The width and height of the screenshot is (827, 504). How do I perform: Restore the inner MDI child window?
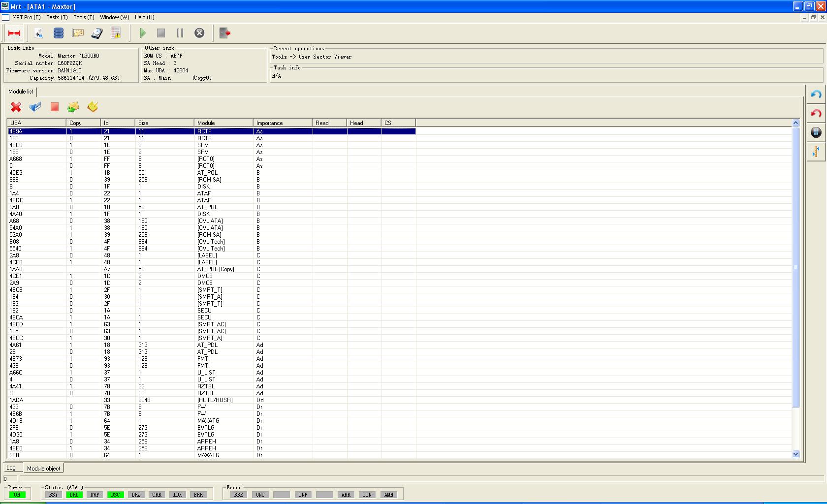tap(813, 17)
